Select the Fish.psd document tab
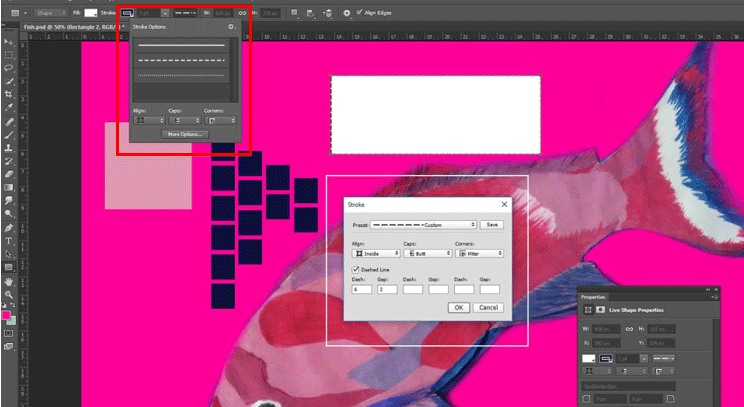 [x=73, y=27]
